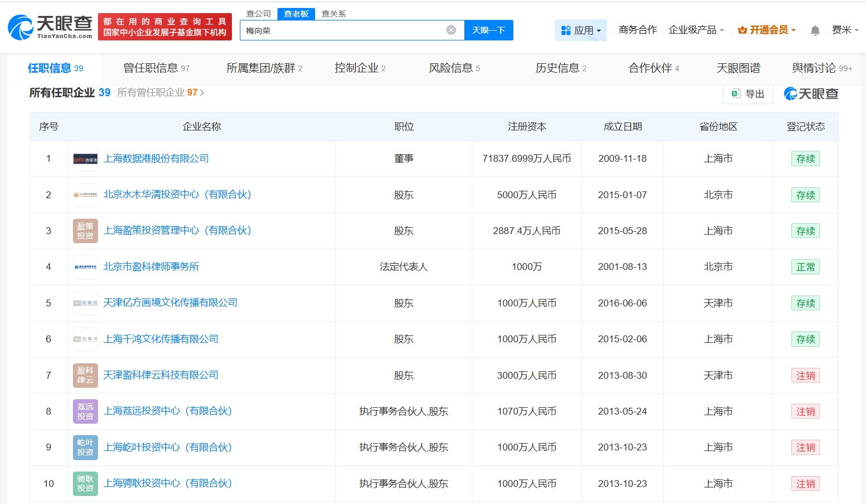This screenshot has width=866, height=504.
Task: Open 上海数据港股份有限公司 link
Action: pos(156,158)
